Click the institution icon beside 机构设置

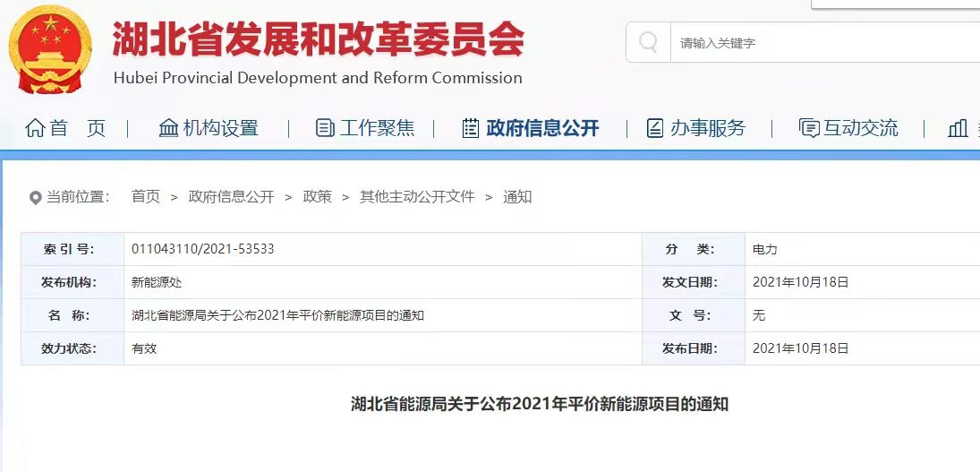click(x=168, y=128)
